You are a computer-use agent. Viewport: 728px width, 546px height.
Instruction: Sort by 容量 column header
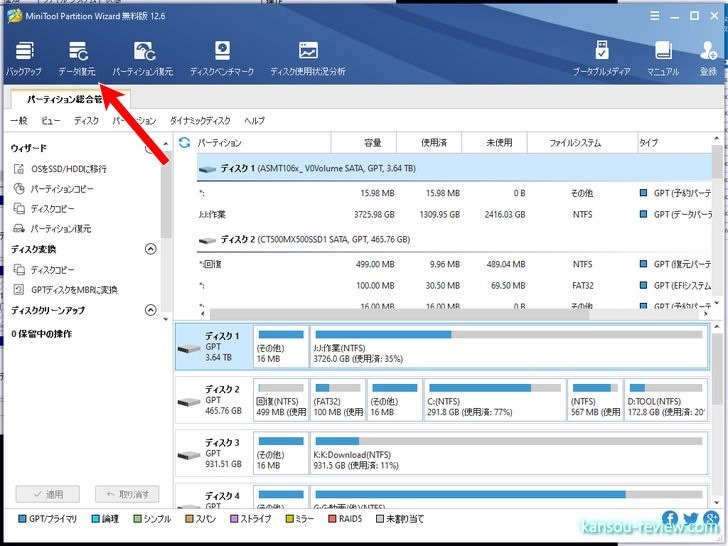pyautogui.click(x=364, y=143)
